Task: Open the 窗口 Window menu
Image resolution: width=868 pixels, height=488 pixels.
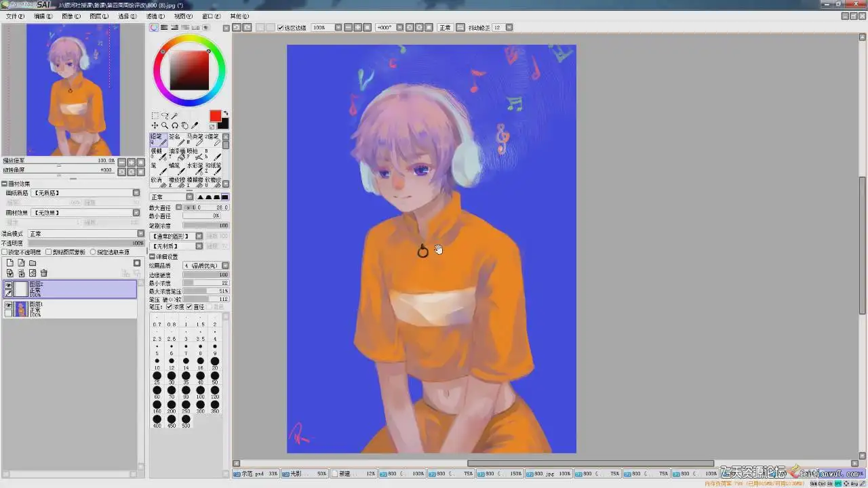Action: click(x=211, y=16)
